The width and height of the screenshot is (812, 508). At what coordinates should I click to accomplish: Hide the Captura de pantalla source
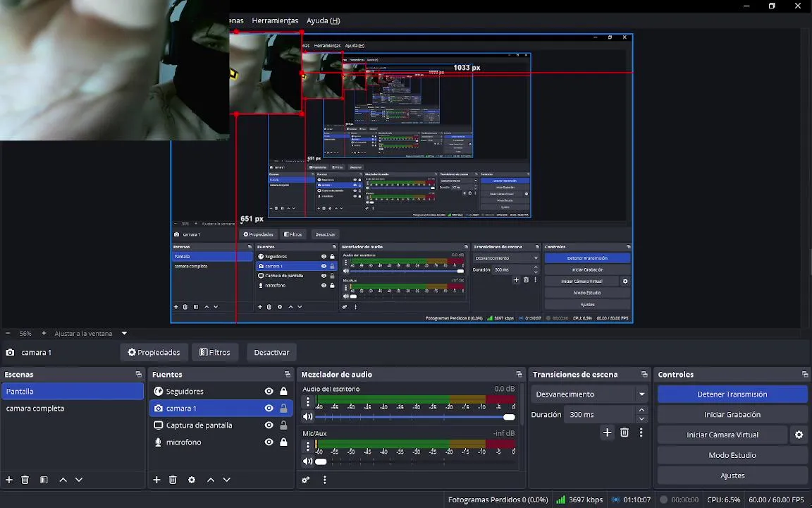(x=269, y=425)
